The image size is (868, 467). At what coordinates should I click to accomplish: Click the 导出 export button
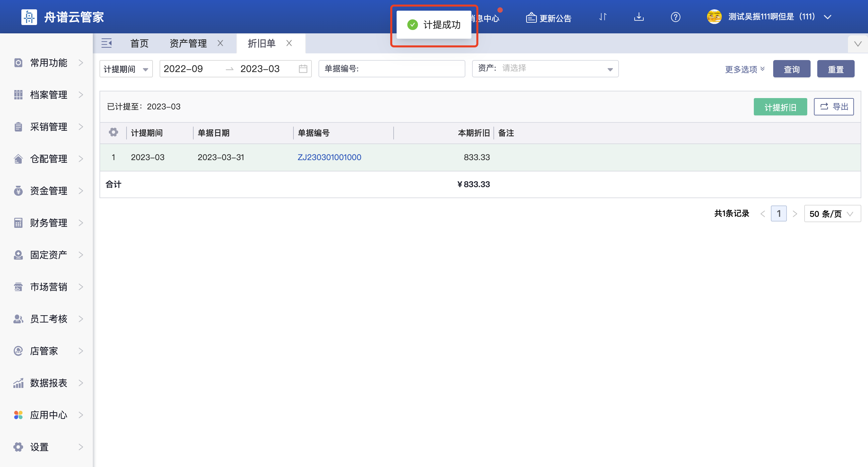tap(833, 107)
